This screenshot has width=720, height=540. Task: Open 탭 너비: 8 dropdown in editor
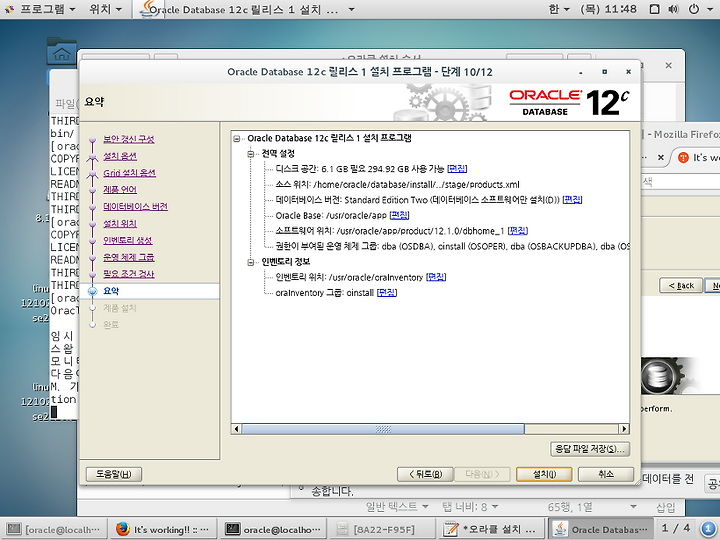click(x=470, y=507)
